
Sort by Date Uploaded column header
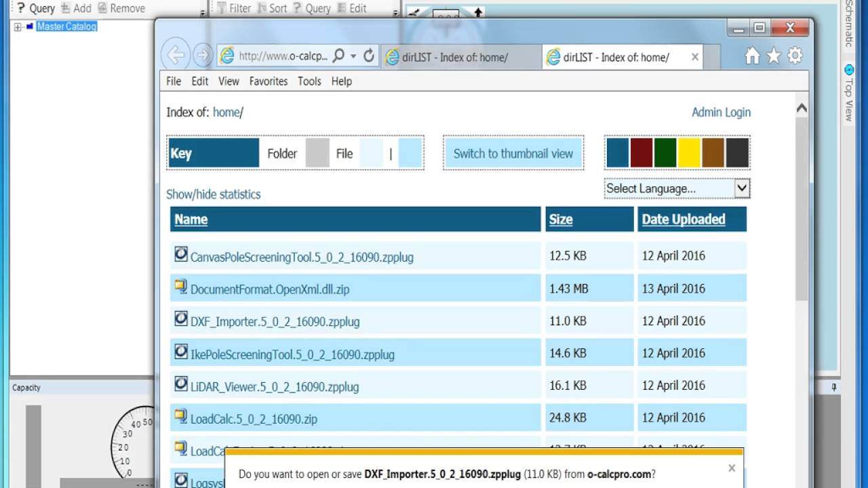click(x=684, y=219)
